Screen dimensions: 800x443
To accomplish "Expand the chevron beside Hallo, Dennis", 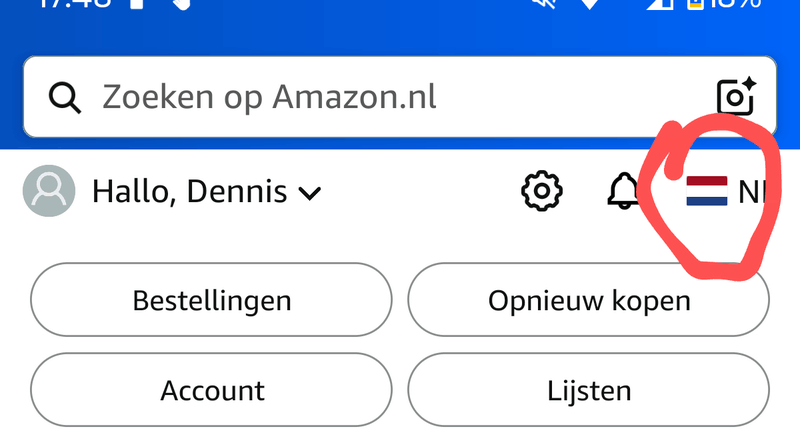I will (x=310, y=193).
